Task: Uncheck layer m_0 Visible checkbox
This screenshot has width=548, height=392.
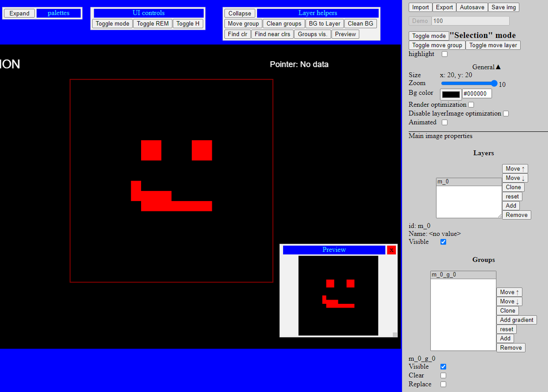Action: [x=443, y=242]
